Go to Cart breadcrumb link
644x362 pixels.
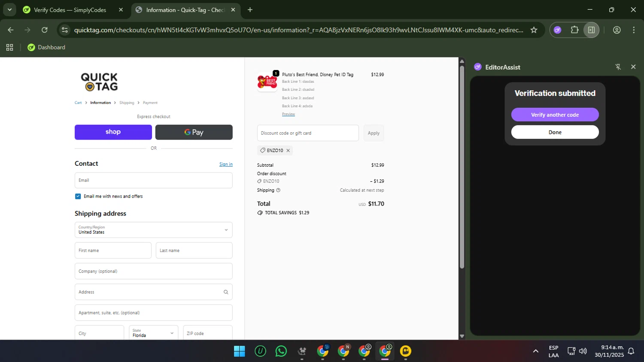point(78,103)
